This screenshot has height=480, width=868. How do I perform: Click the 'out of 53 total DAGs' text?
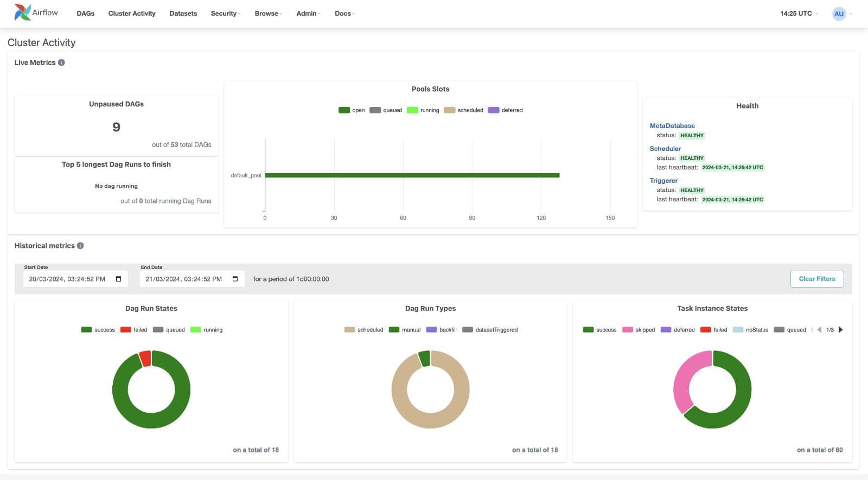pos(182,145)
